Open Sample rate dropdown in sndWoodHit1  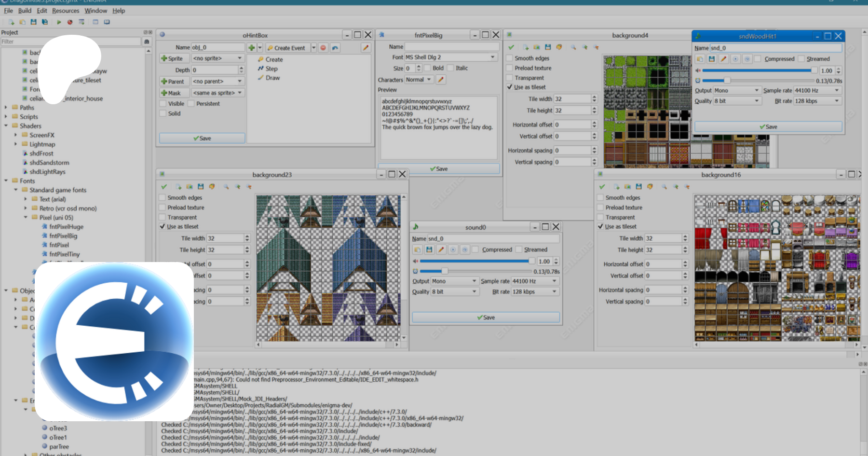(817, 91)
